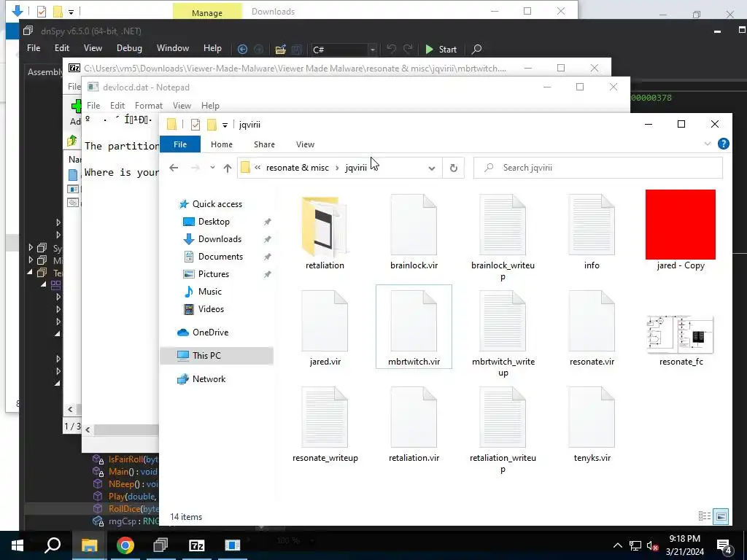Image resolution: width=747 pixels, height=560 pixels.
Task: Go back in jqvirii Explorer
Action: point(174,168)
